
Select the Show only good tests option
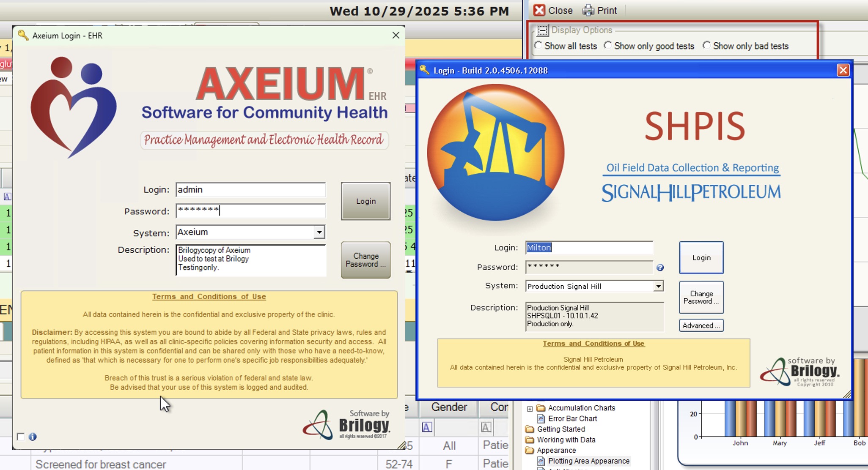(608, 45)
